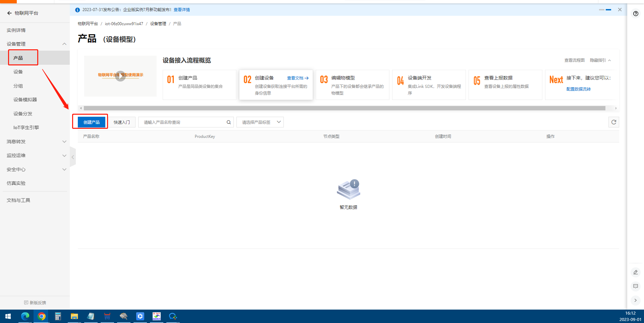Click the refresh icon beside the product filter
The image size is (644, 323).
(613, 122)
